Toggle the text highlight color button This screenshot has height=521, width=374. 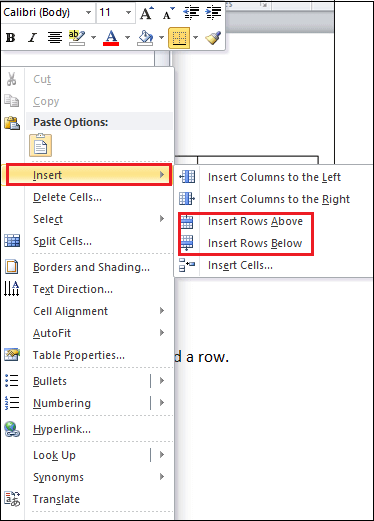[77, 38]
